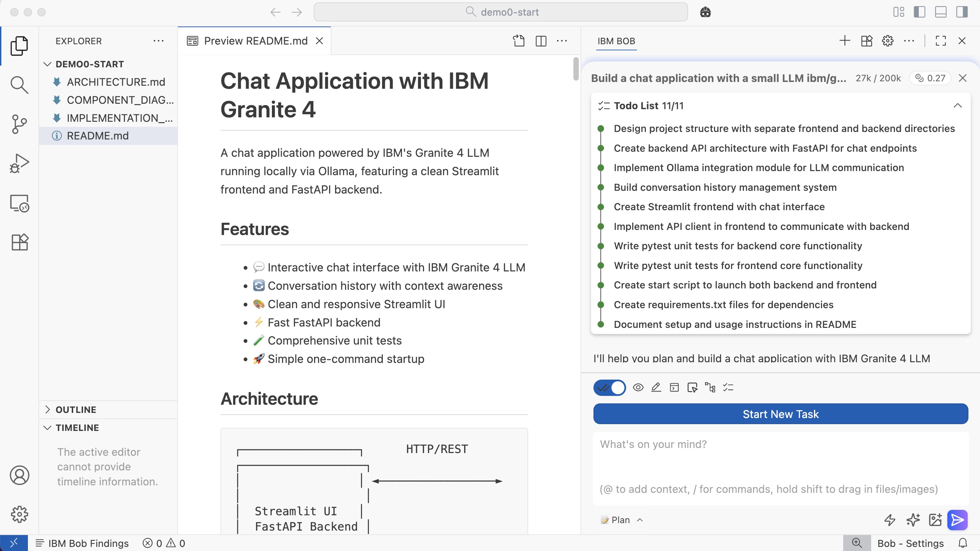Viewport: 980px width, 551px height.
Task: Open Run and Debug view
Action: [19, 164]
